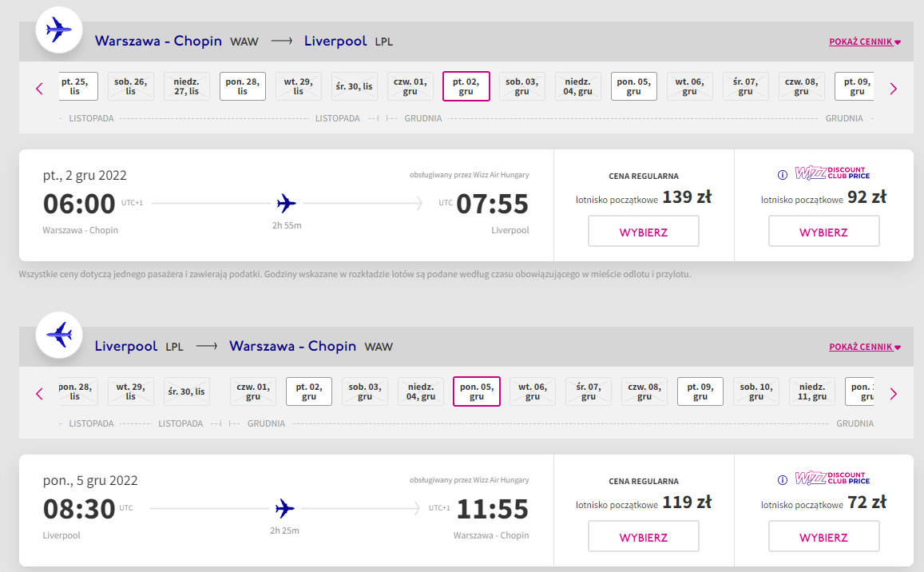Show next return dates with right arrow
This screenshot has height=572, width=924.
tap(894, 394)
